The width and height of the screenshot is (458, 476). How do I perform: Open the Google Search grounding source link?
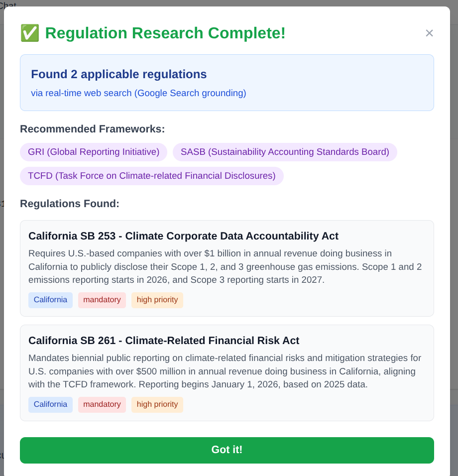138,93
